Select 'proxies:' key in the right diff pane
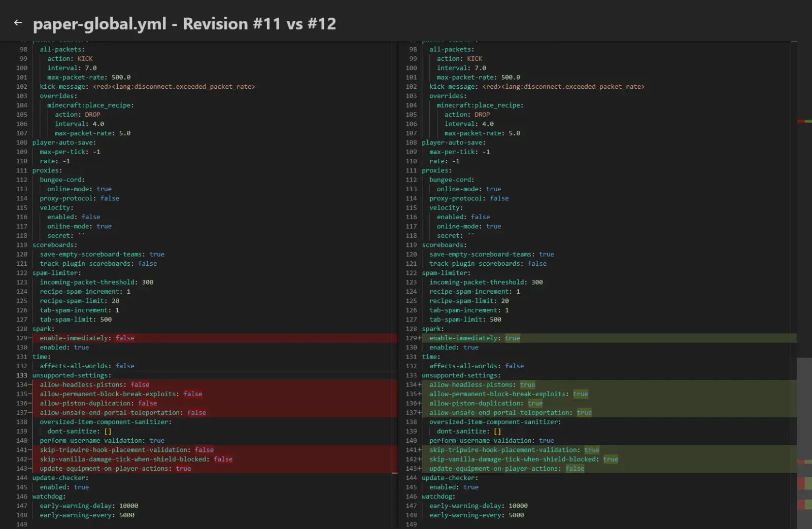This screenshot has width=812, height=529. (x=436, y=170)
